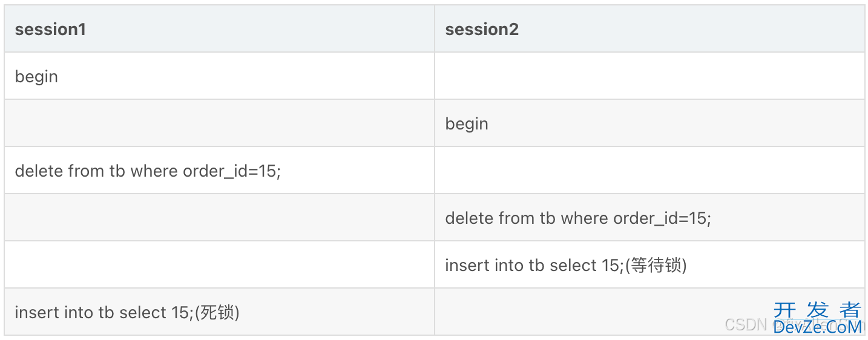Select the begin cell under session2
The image size is (868, 340).
pyautogui.click(x=467, y=124)
